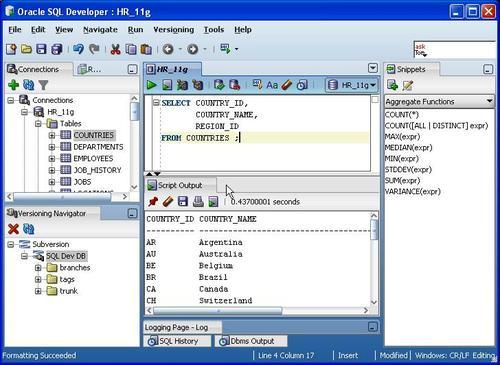
Task: Click the Undo toolbar icon
Action: coord(78,49)
